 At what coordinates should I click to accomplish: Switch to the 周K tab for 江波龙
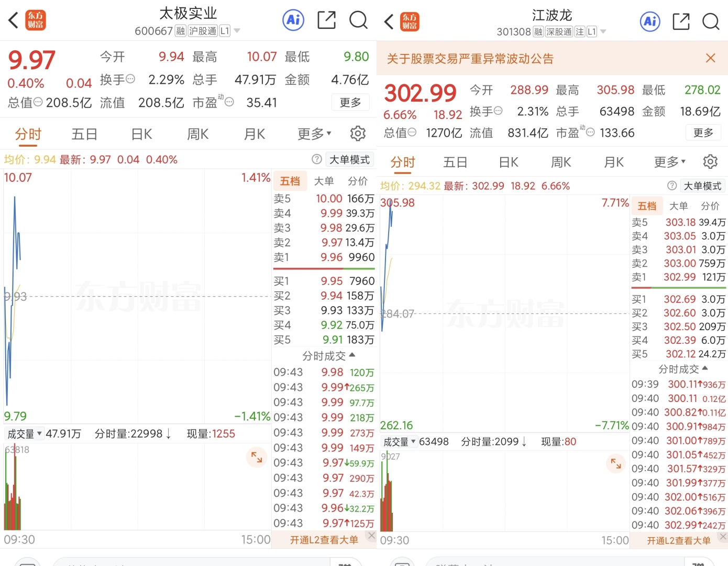pyautogui.click(x=561, y=162)
